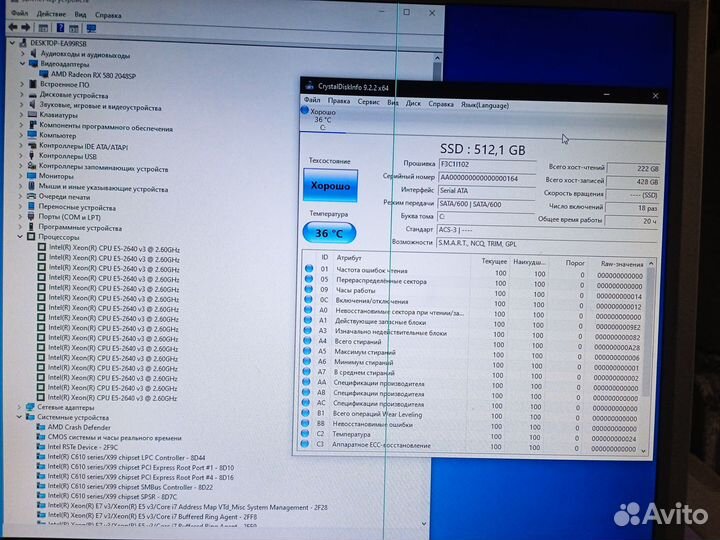Select the Аудиовходы и аудиовыходы speaker icon
Screen dimensions: 720x540
point(33,54)
